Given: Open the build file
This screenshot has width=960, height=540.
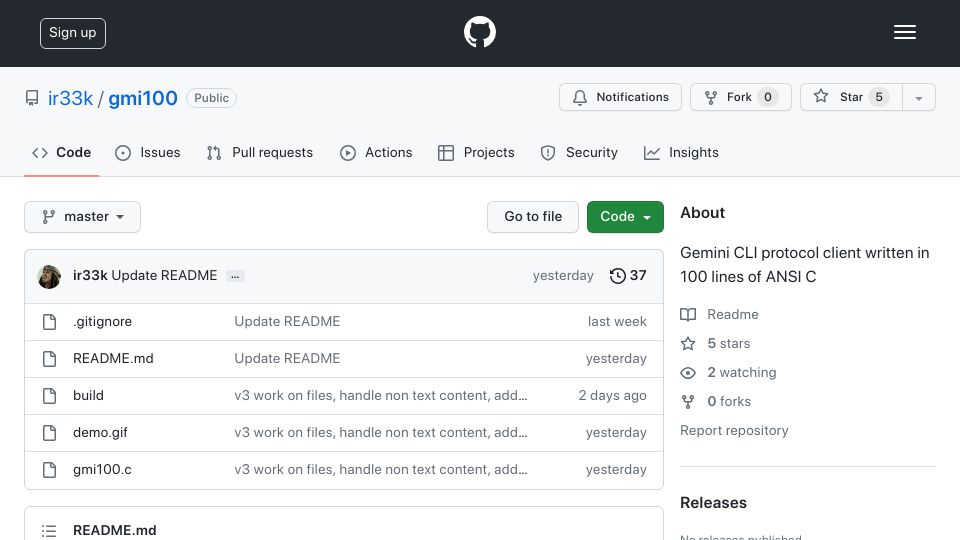Looking at the screenshot, I should 88,396.
